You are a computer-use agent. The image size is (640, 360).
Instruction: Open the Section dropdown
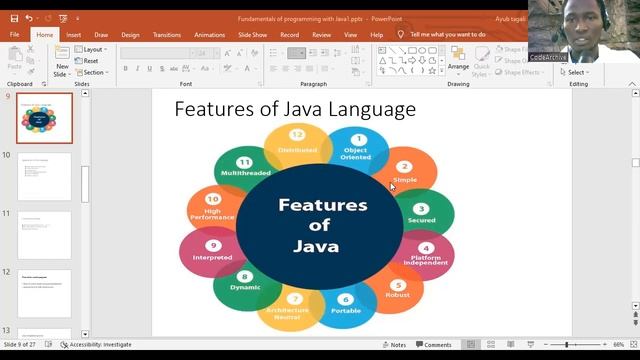pos(92,72)
